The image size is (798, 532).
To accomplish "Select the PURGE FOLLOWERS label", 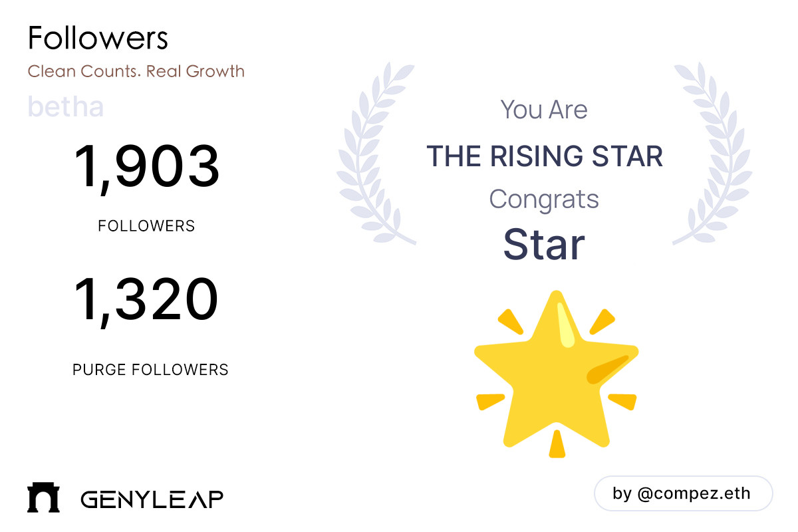I will click(x=150, y=370).
